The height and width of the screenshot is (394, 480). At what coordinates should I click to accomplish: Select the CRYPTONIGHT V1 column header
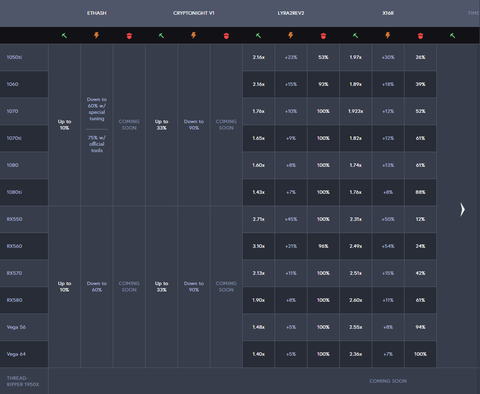194,13
